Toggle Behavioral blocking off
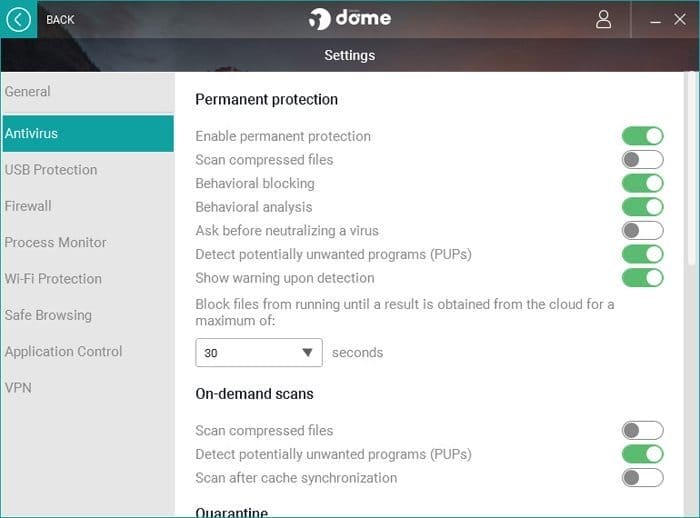700x518 pixels. pos(642,183)
